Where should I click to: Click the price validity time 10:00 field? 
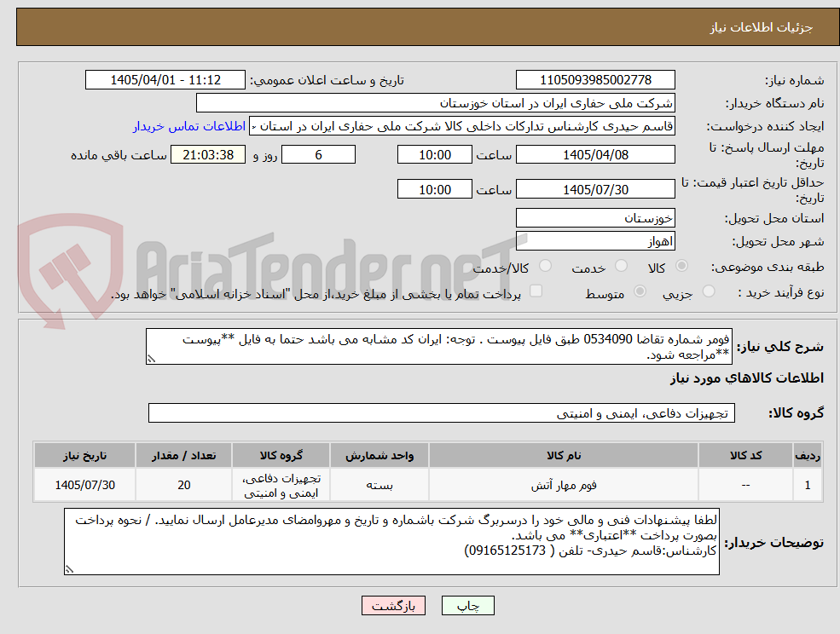[x=434, y=189]
